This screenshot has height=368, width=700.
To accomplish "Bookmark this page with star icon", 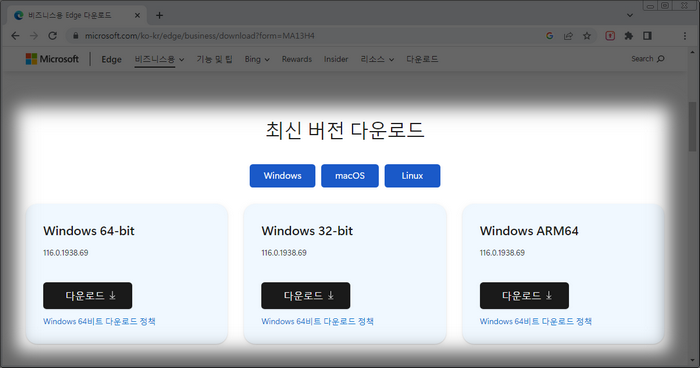I will click(587, 36).
